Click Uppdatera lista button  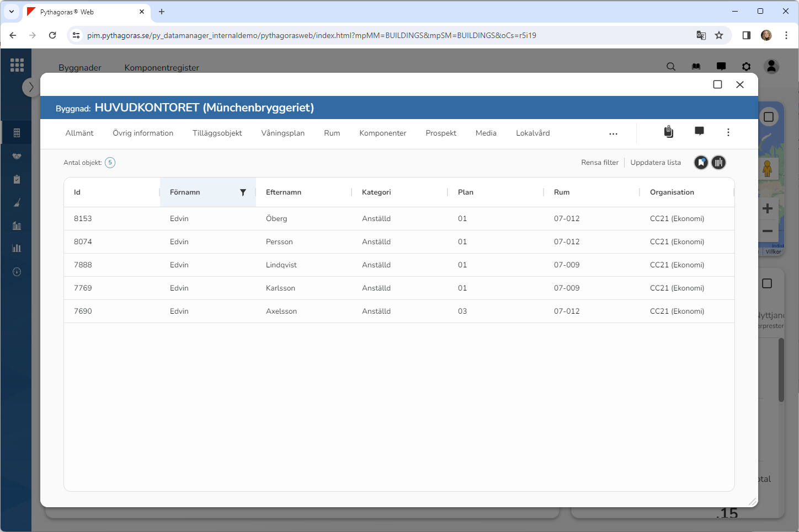click(655, 163)
